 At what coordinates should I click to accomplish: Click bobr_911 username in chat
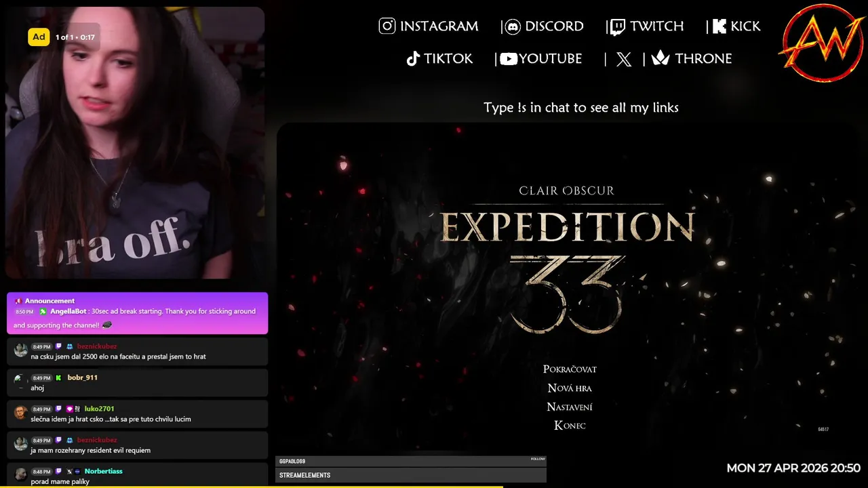pyautogui.click(x=83, y=378)
